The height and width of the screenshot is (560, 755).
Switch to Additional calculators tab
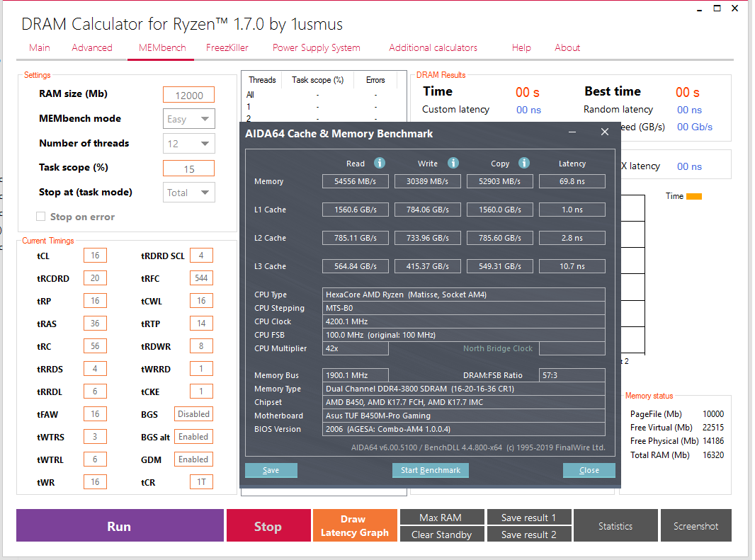click(433, 47)
